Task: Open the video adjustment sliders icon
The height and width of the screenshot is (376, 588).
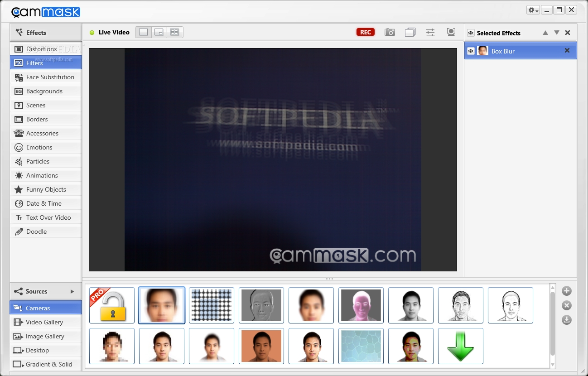Action: point(430,32)
